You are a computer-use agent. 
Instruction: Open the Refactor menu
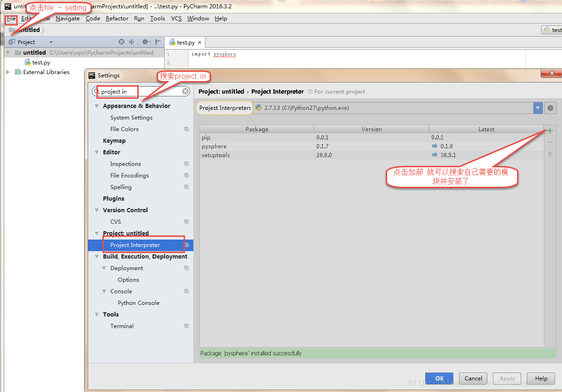tap(117, 19)
